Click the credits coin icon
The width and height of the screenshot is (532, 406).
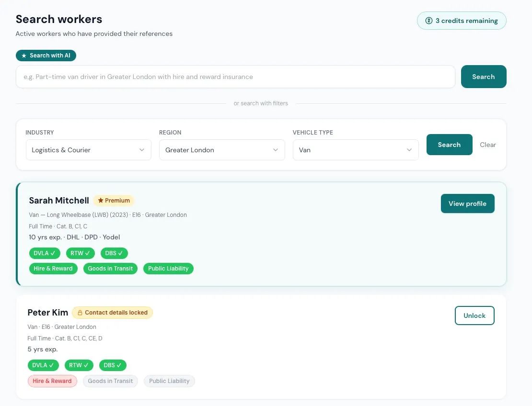(x=429, y=21)
